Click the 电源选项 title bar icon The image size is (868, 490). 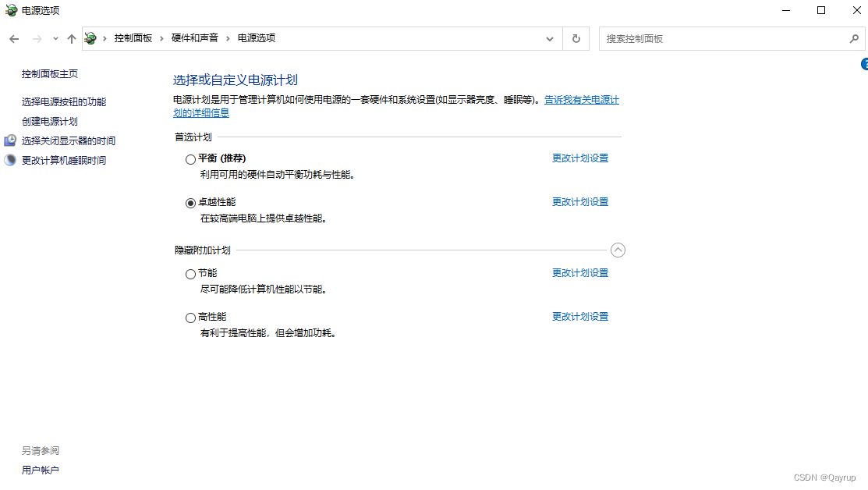11,10
